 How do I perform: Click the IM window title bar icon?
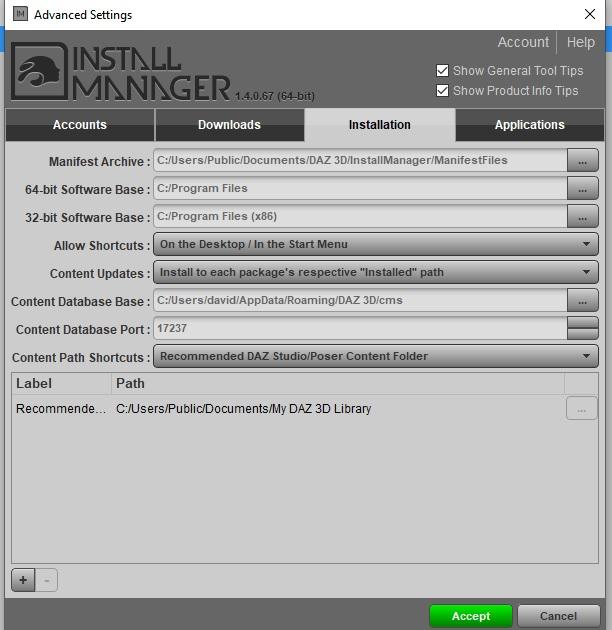[20, 14]
